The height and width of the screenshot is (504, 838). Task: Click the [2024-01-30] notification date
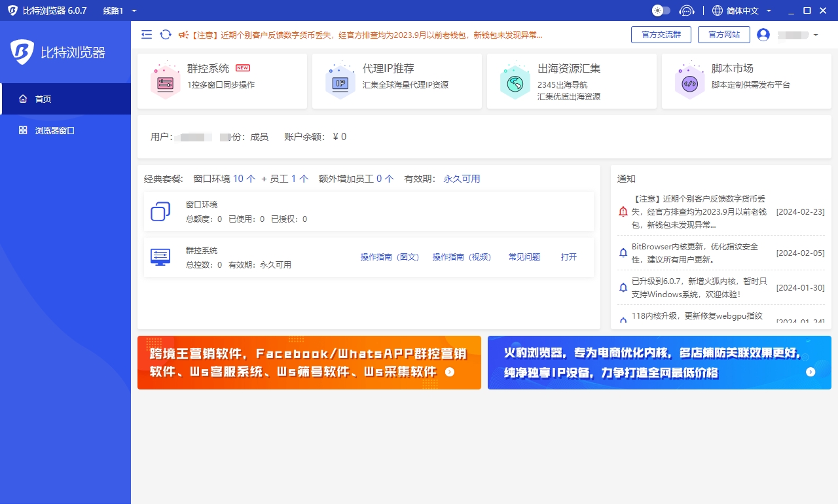pyautogui.click(x=800, y=287)
